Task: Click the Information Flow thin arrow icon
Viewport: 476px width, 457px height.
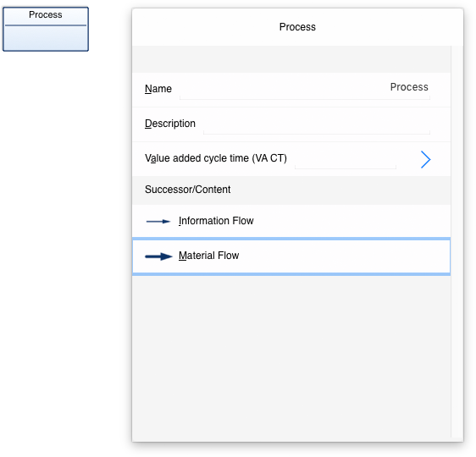Action: pyautogui.click(x=158, y=222)
